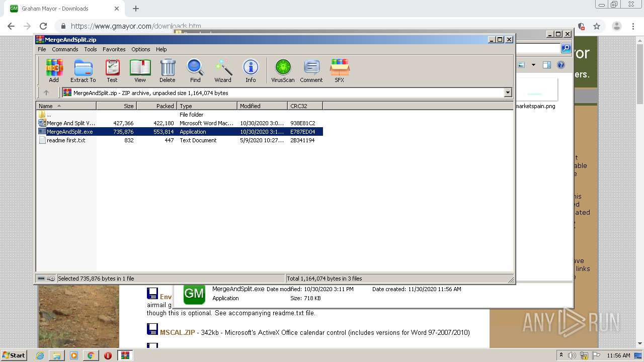This screenshot has width=644, height=362.
Task: Show archive Info icon
Action: 251,70
